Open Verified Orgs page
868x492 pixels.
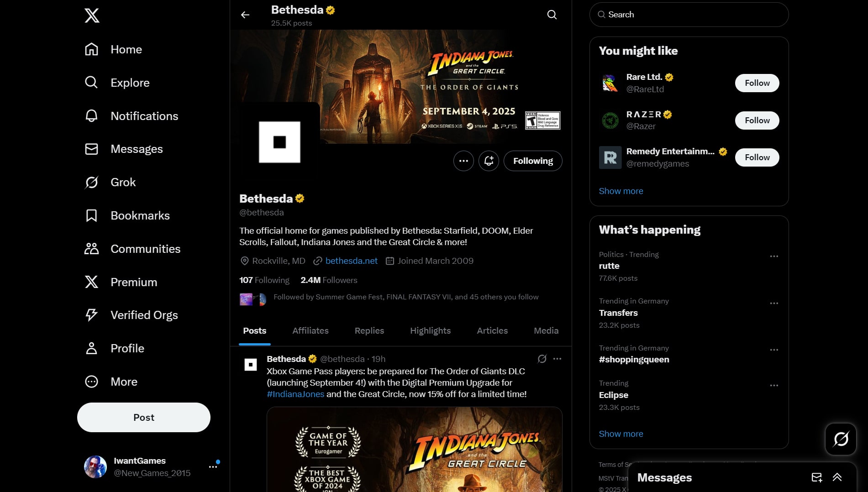tap(131, 315)
